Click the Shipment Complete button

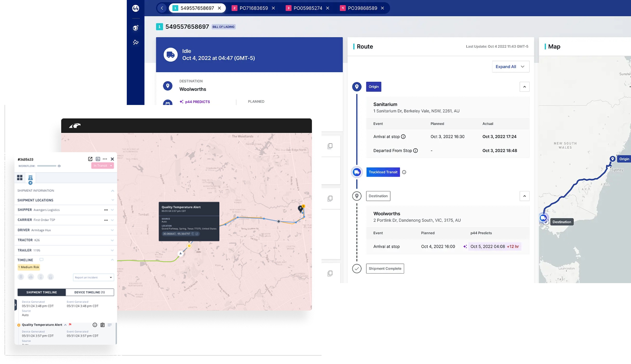pyautogui.click(x=385, y=268)
